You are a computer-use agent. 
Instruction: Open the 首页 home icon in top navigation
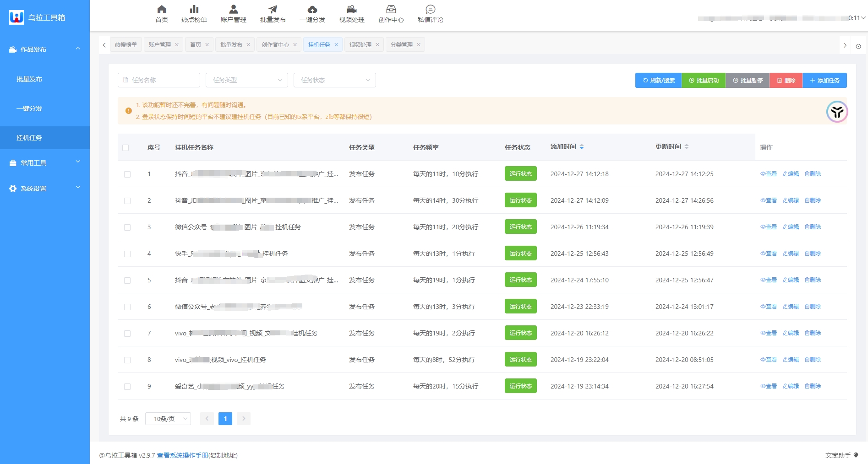click(x=161, y=9)
